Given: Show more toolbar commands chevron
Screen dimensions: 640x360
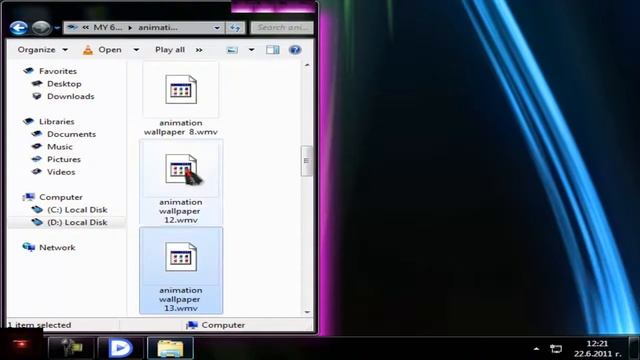Looking at the screenshot, I should click(x=199, y=50).
